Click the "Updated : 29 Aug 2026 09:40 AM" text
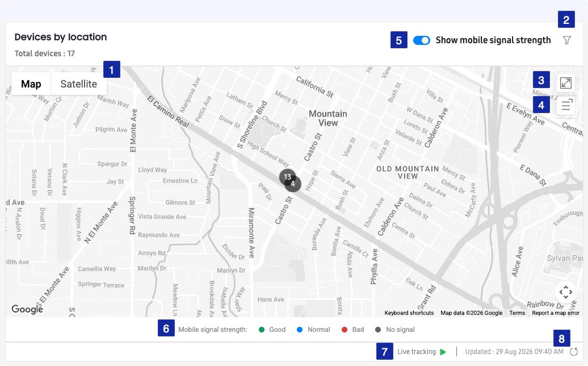Screen dimensions: 588x366 pos(514,352)
